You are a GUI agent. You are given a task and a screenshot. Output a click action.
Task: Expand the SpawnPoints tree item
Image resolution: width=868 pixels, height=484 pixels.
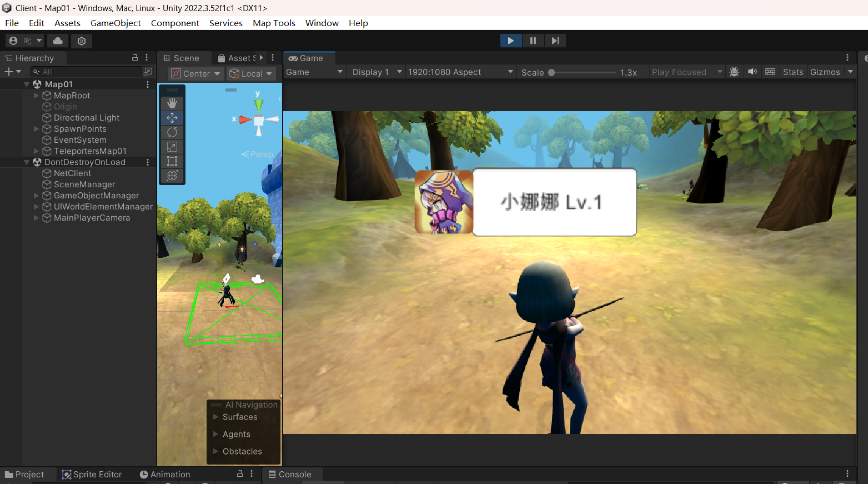click(37, 129)
